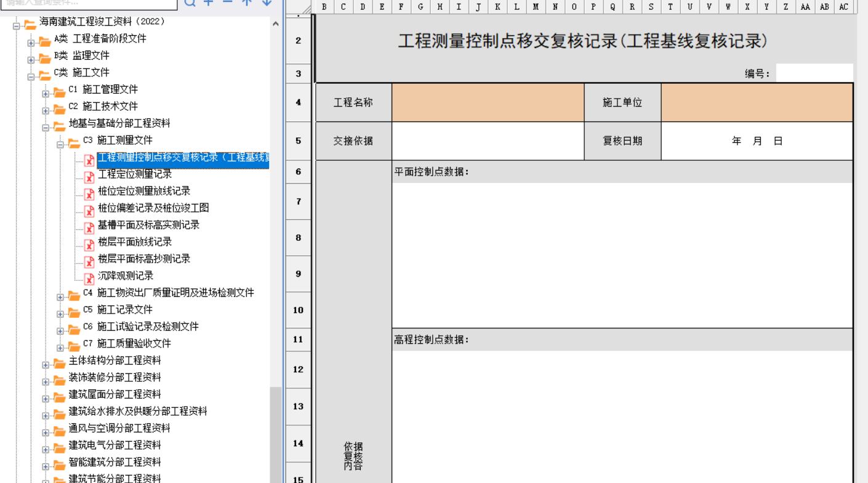Click the form title 工程测量控制点移交复核记录
868x483 pixels.
coord(582,41)
